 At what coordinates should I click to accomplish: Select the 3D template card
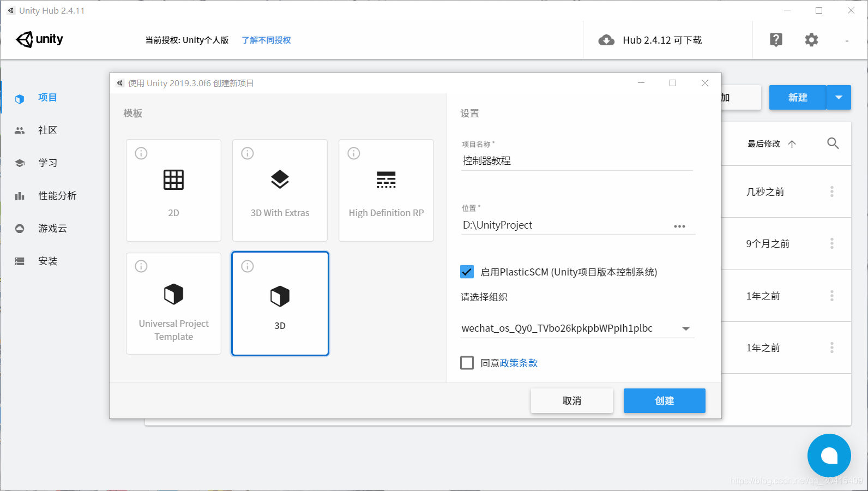280,303
